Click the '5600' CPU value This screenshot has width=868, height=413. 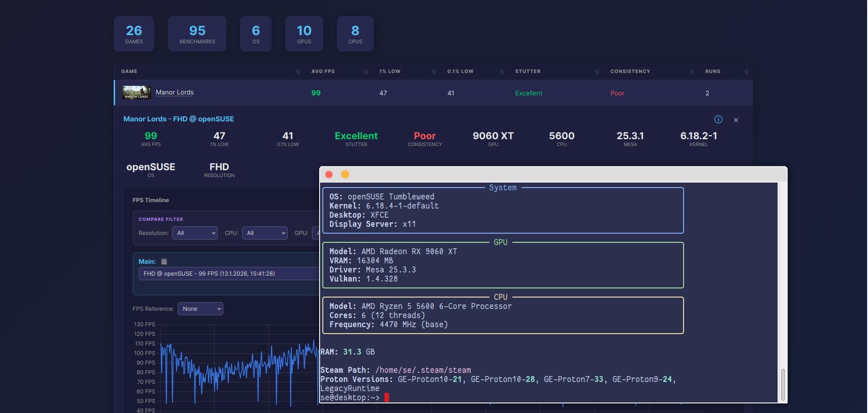(x=562, y=136)
